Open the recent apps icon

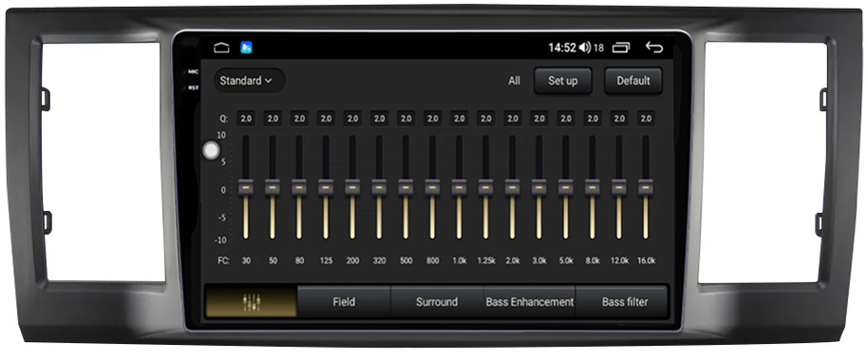tap(620, 48)
